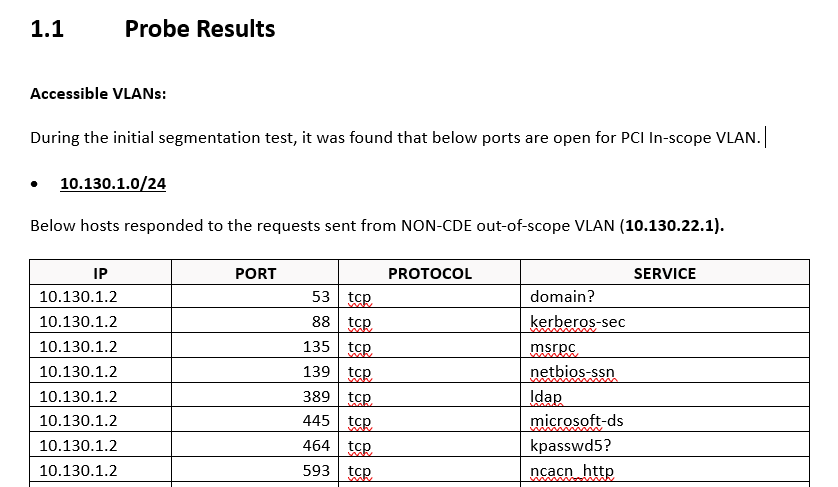Click the PROTOCOL column header cell
This screenshot has width=838, height=487.
[x=429, y=273]
